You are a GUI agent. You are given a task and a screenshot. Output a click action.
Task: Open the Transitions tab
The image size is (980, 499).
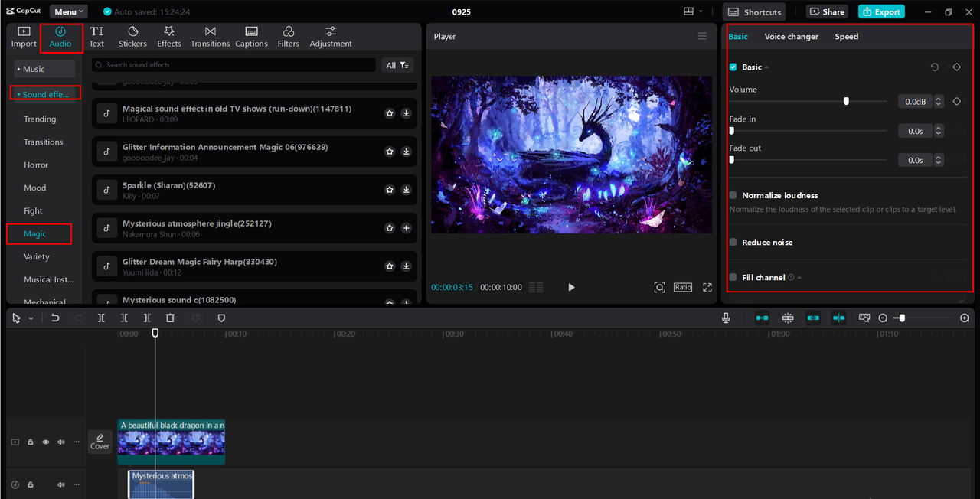(x=210, y=37)
